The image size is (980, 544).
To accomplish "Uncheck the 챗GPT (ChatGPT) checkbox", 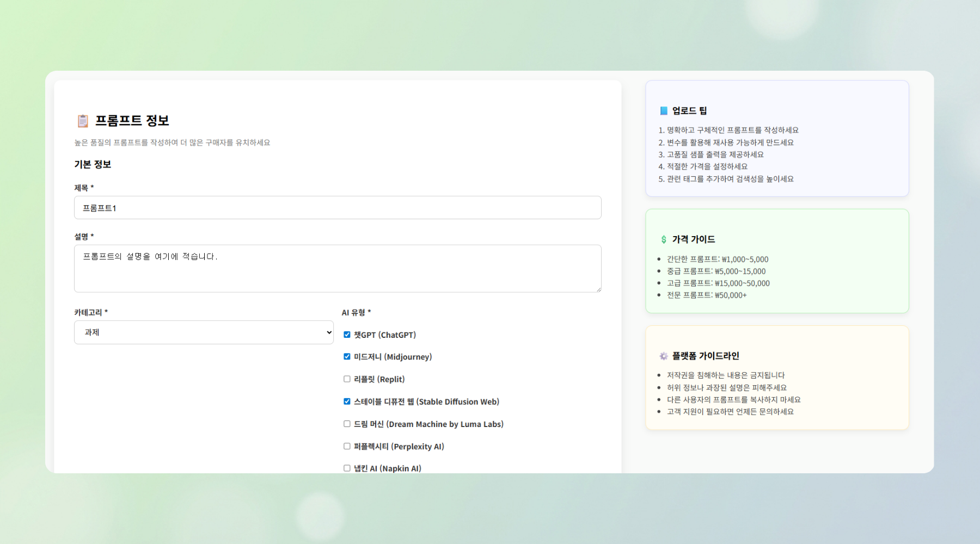I will (347, 335).
